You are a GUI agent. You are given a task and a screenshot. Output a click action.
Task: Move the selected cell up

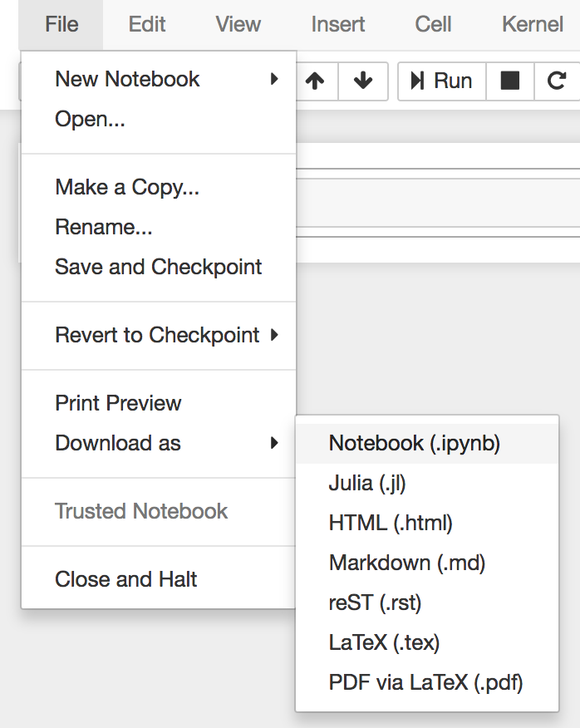coord(316,81)
